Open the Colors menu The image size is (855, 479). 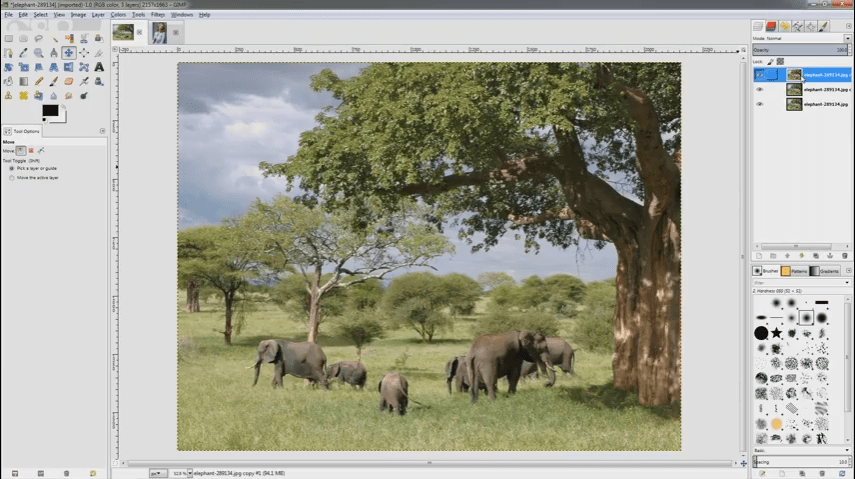(x=118, y=15)
